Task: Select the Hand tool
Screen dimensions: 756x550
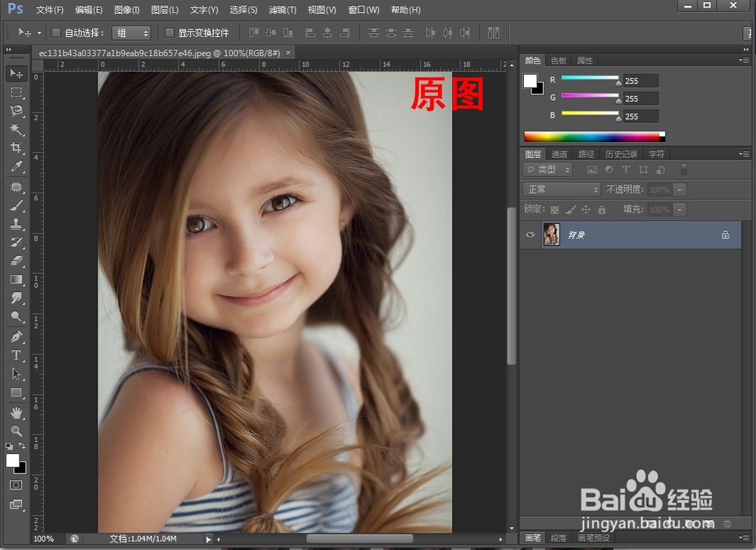Action: click(x=16, y=412)
